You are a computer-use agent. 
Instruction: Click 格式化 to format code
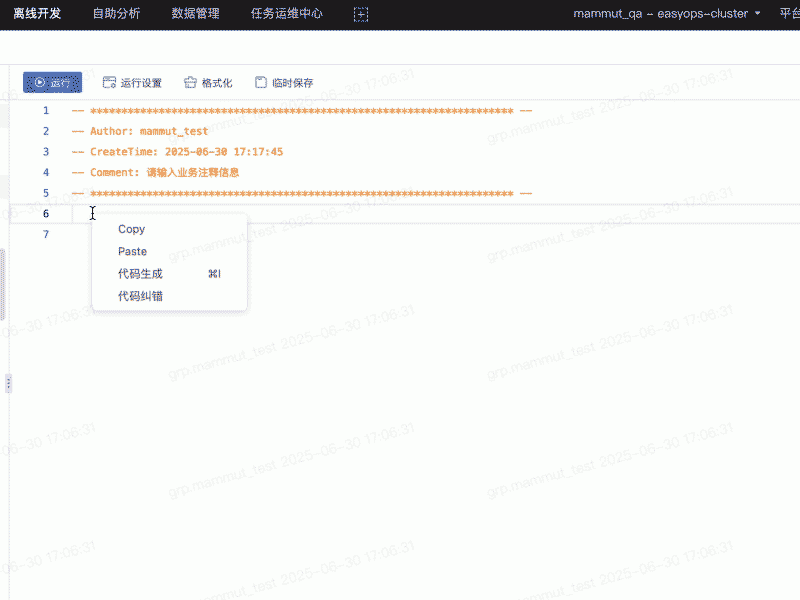pyautogui.click(x=208, y=83)
